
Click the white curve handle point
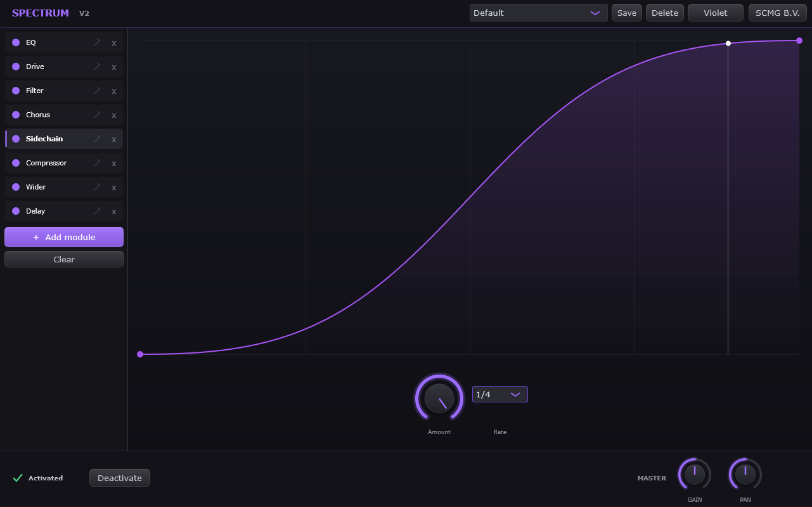tap(728, 43)
